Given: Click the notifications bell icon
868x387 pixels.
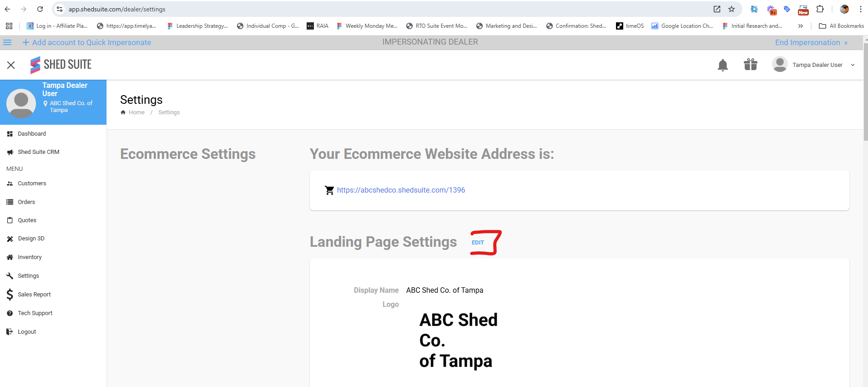Looking at the screenshot, I should click(722, 65).
